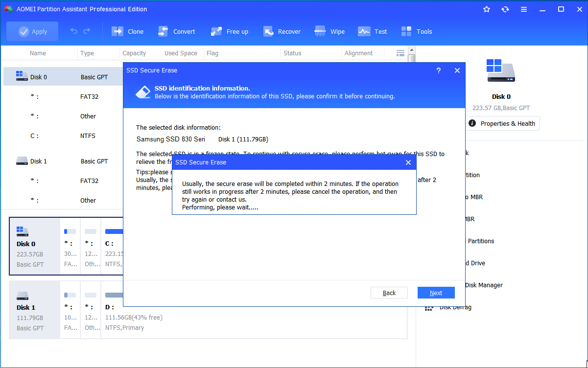Select the Disk 1 row in list

(x=63, y=161)
